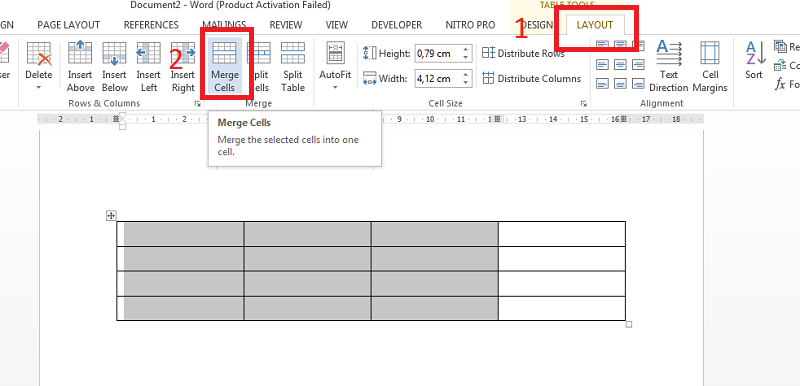This screenshot has height=386, width=800.
Task: Click the hanging indent marker on the ruler
Action: (x=122, y=122)
